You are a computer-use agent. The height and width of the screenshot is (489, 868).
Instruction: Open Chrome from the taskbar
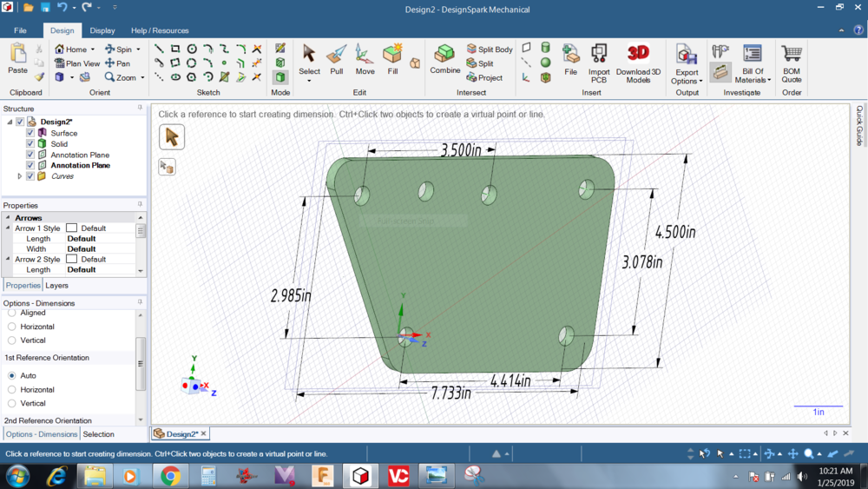[x=170, y=476]
